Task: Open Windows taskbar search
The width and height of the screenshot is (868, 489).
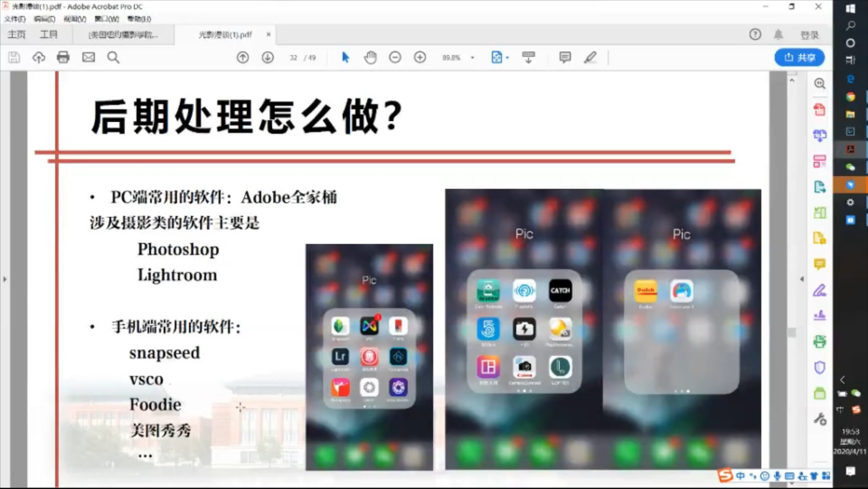Action: click(851, 26)
